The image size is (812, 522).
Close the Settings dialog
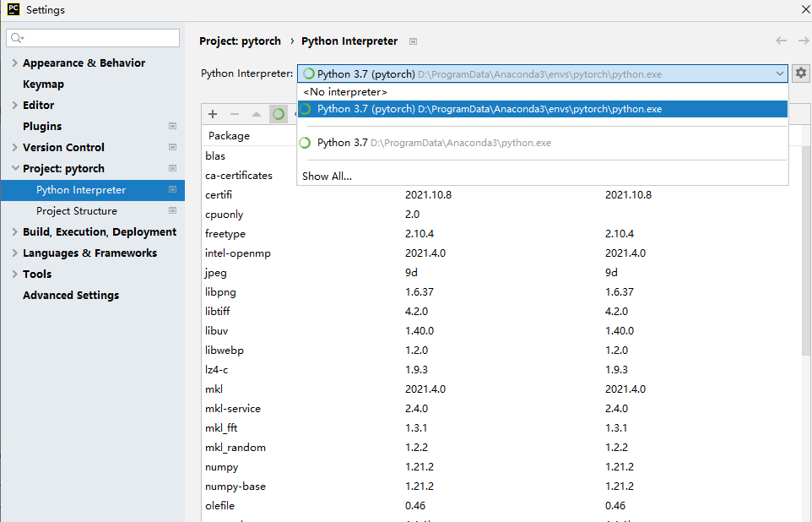coord(805,9)
